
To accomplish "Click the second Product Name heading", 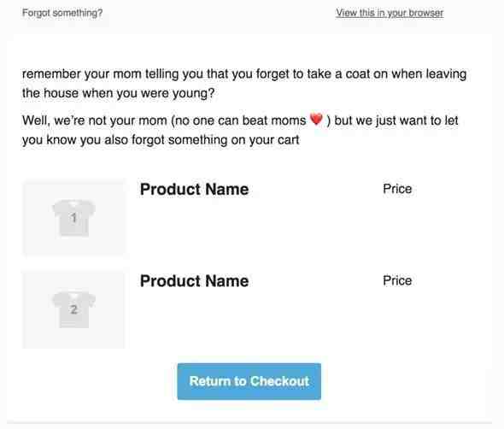I will [194, 281].
